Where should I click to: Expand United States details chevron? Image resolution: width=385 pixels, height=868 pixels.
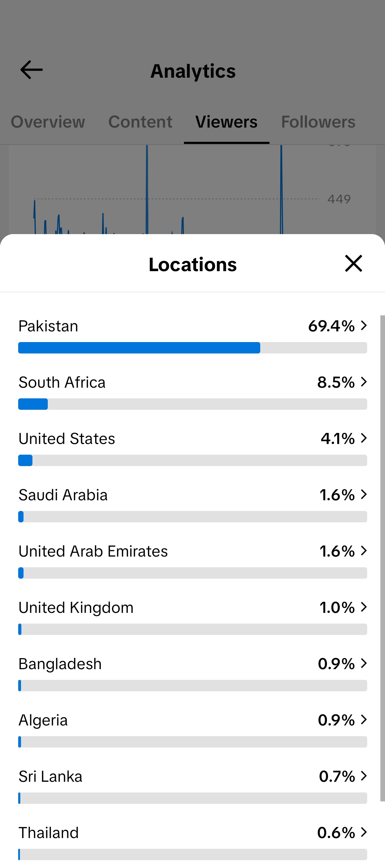point(364,438)
